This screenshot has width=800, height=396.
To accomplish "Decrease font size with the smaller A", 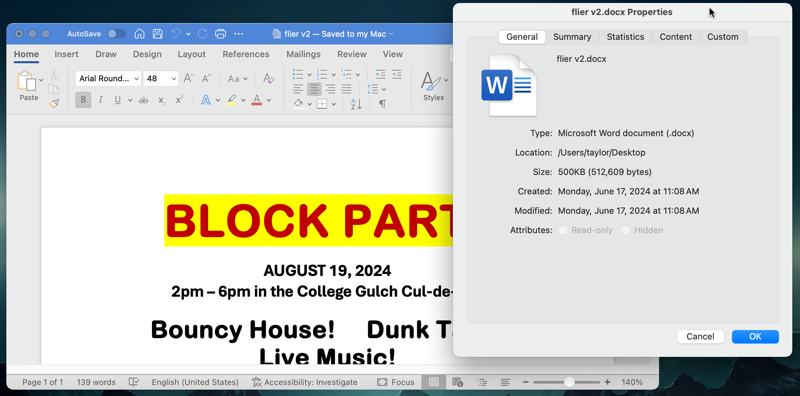I will click(x=206, y=79).
